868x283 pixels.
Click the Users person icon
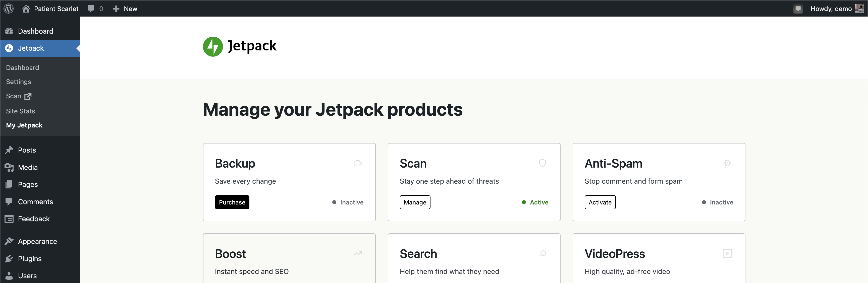[9, 275]
